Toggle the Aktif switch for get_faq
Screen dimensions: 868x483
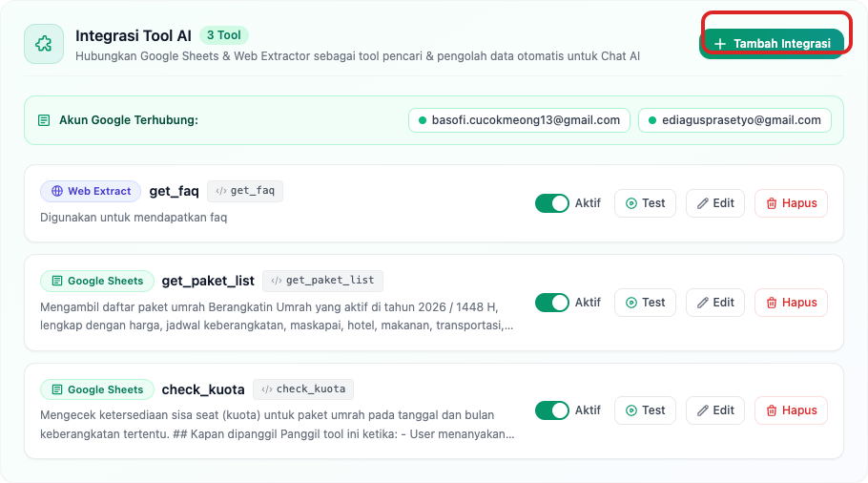coord(552,203)
